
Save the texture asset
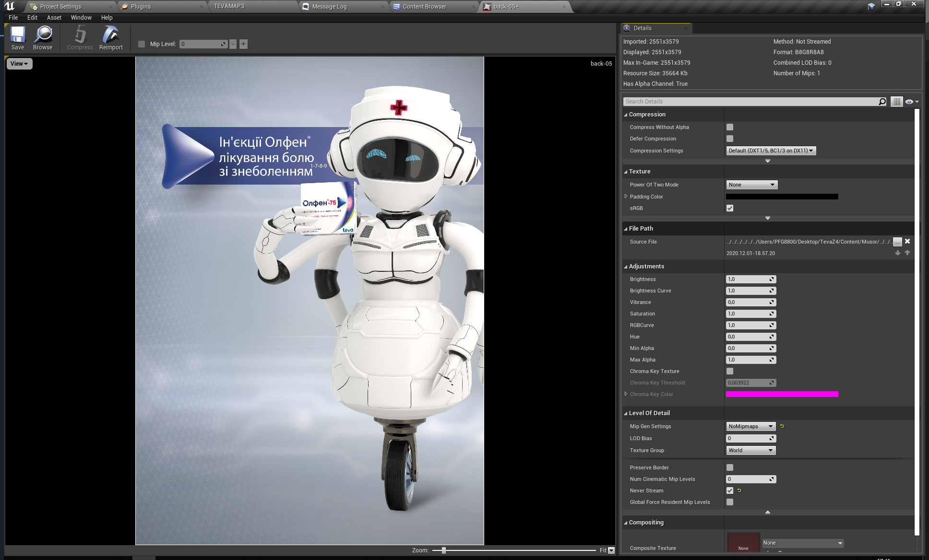[18, 38]
